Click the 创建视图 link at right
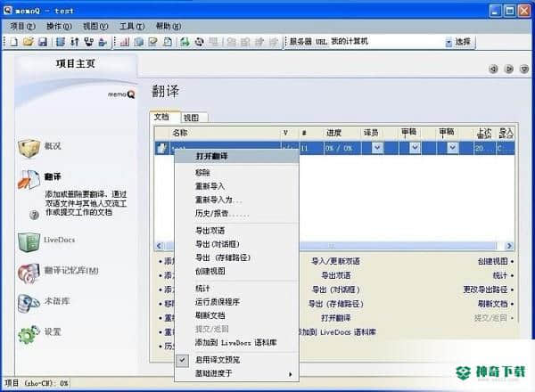The width and height of the screenshot is (535, 392). pyautogui.click(x=493, y=261)
